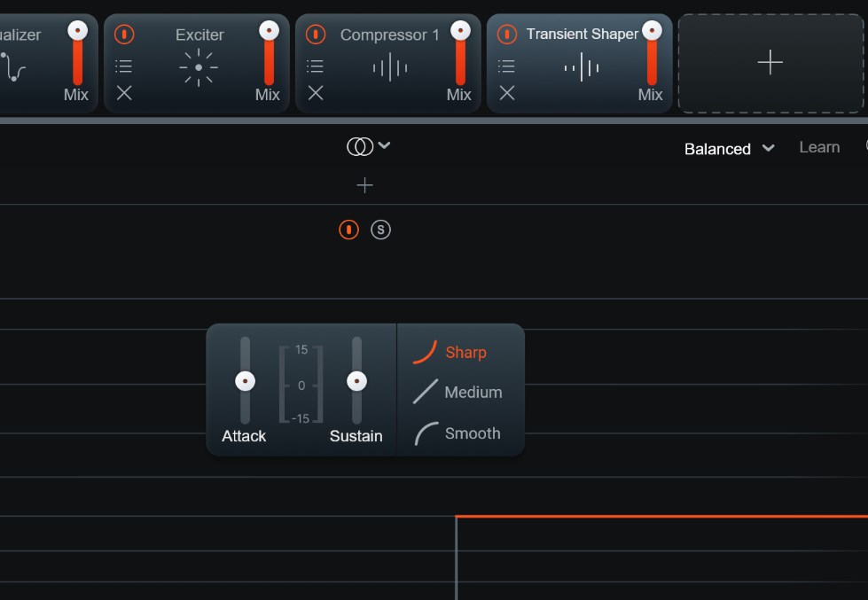The image size is (868, 600).
Task: Toggle the Exciter module power button
Action: [x=124, y=35]
